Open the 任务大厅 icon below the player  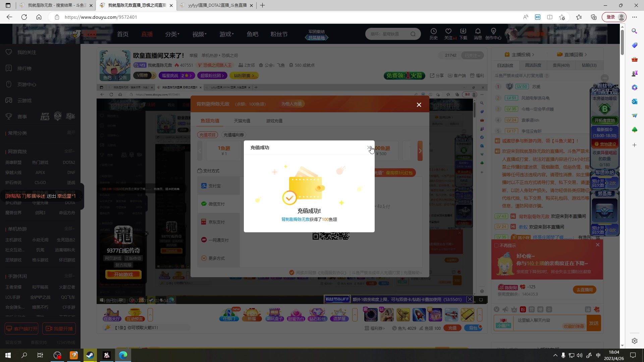pos(112,314)
